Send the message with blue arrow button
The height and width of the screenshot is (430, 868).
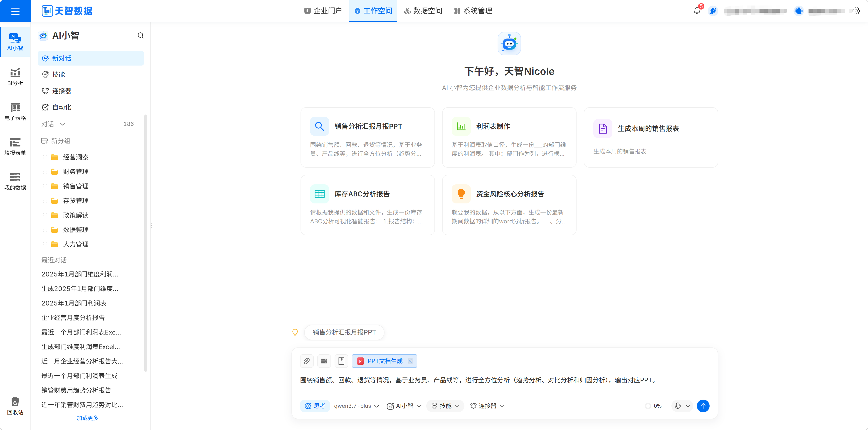coord(703,406)
